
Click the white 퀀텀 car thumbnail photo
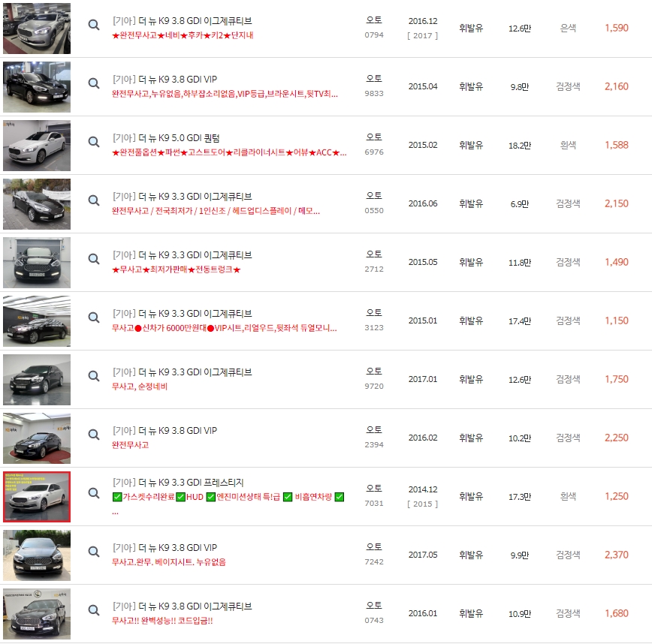36,144
